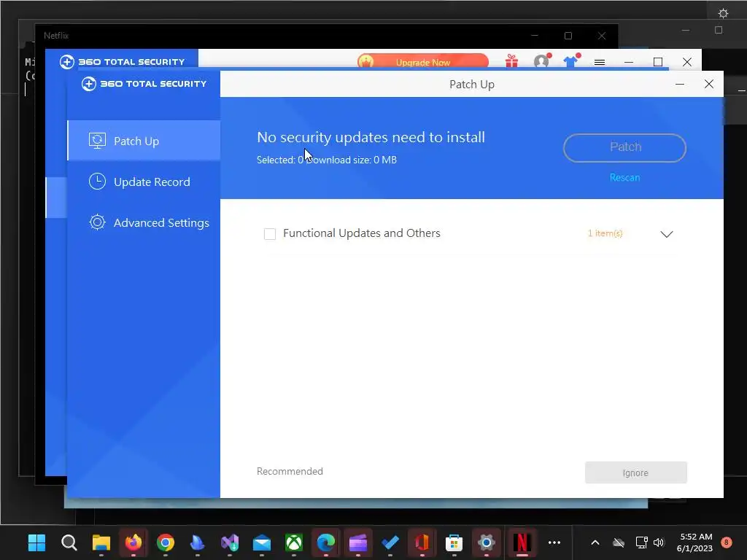Open the shirt theme icon
The image size is (747, 560).
[570, 61]
